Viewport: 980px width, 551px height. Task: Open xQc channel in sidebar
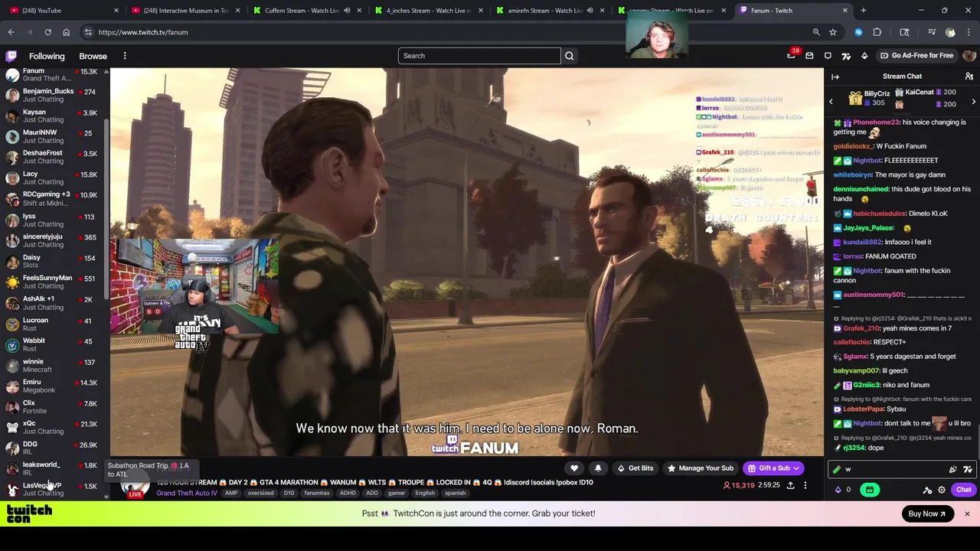52,427
